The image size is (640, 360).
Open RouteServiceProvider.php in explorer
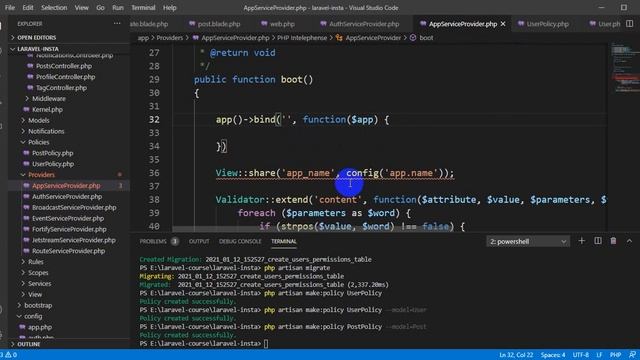click(68, 251)
